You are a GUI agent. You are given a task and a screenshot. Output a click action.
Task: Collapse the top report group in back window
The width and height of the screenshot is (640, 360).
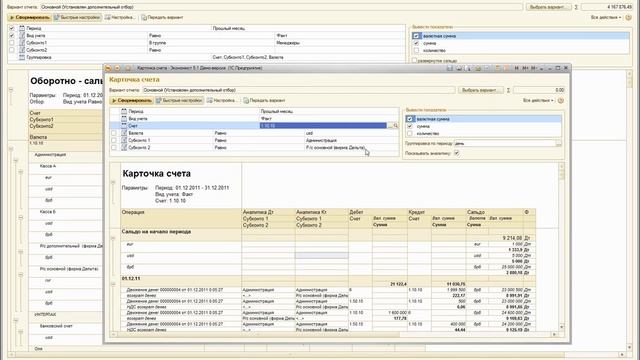(11, 89)
